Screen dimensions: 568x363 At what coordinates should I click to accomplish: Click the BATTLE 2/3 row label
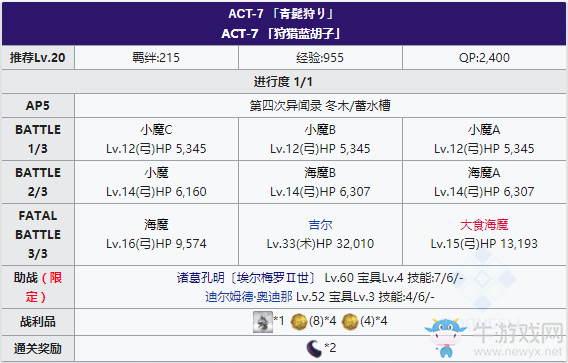pos(38,182)
